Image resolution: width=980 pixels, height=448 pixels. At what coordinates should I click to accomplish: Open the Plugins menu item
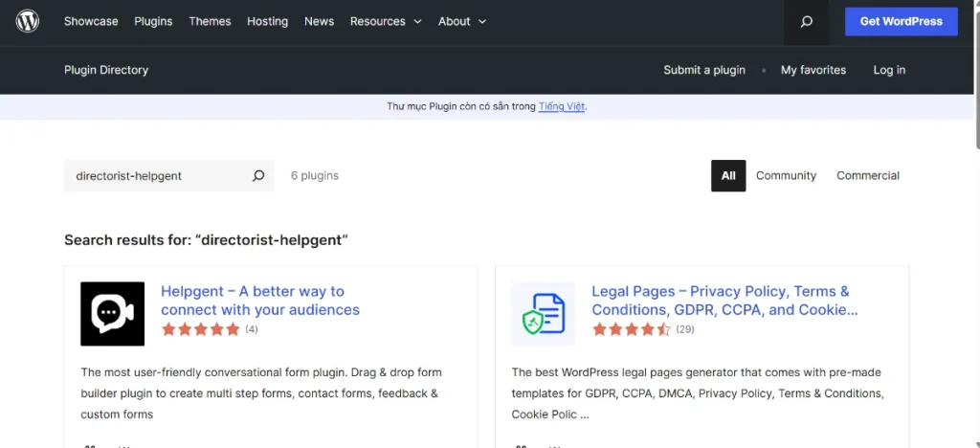[153, 21]
